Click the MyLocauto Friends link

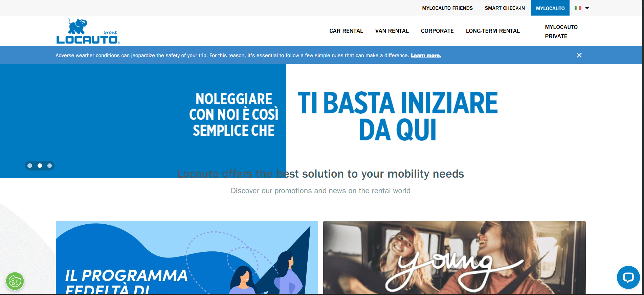(447, 8)
